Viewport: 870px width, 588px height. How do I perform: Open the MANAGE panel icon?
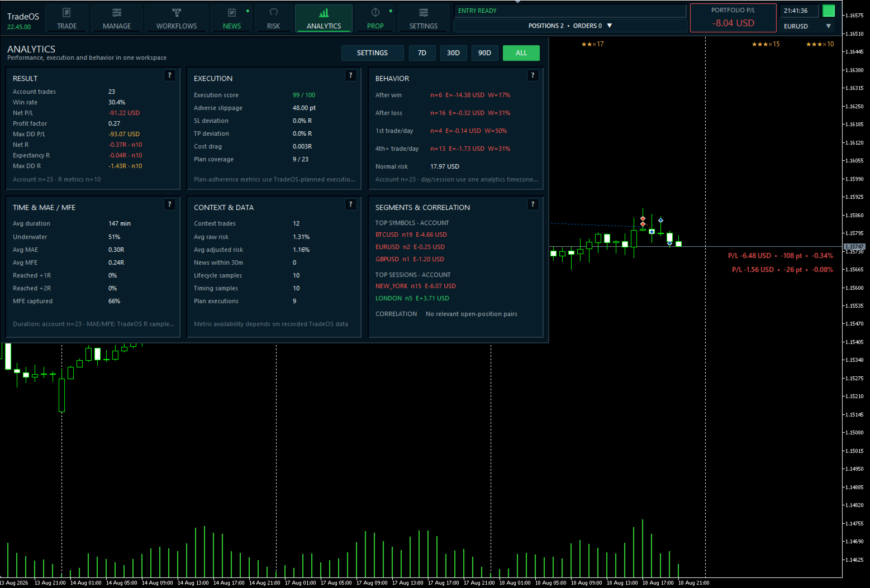(x=117, y=12)
